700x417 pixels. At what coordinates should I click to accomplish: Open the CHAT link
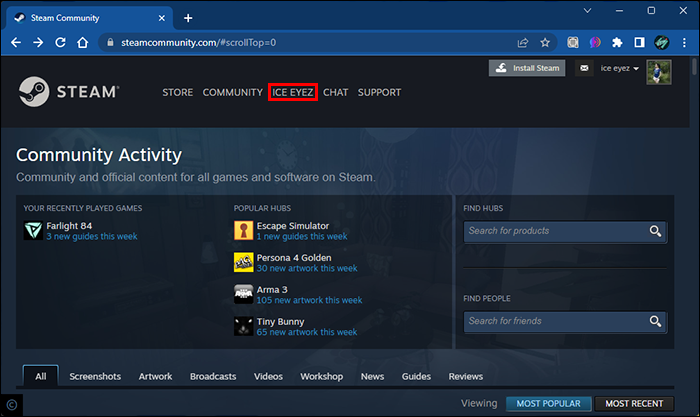click(336, 92)
